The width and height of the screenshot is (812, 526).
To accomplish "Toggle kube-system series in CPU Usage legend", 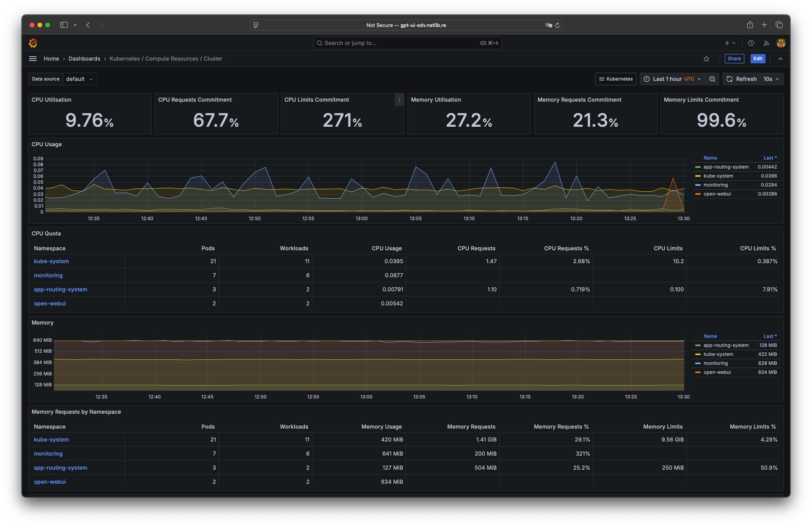I will 718,176.
